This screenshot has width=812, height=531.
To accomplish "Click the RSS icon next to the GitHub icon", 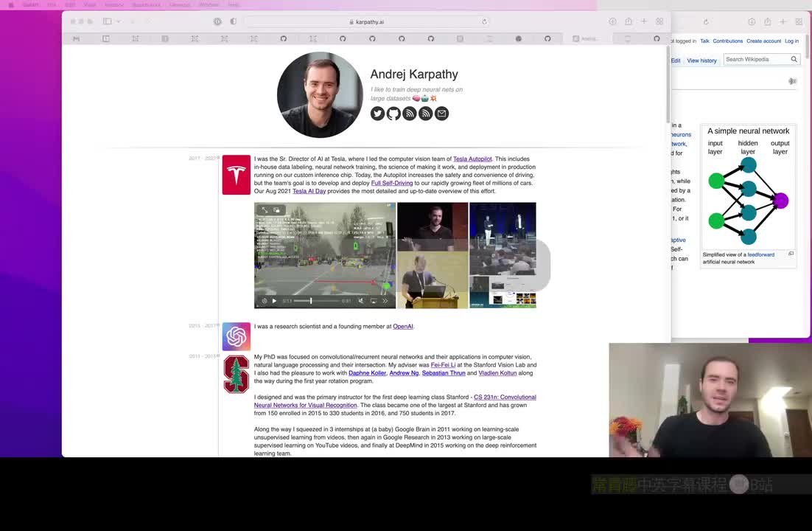I will click(x=410, y=113).
